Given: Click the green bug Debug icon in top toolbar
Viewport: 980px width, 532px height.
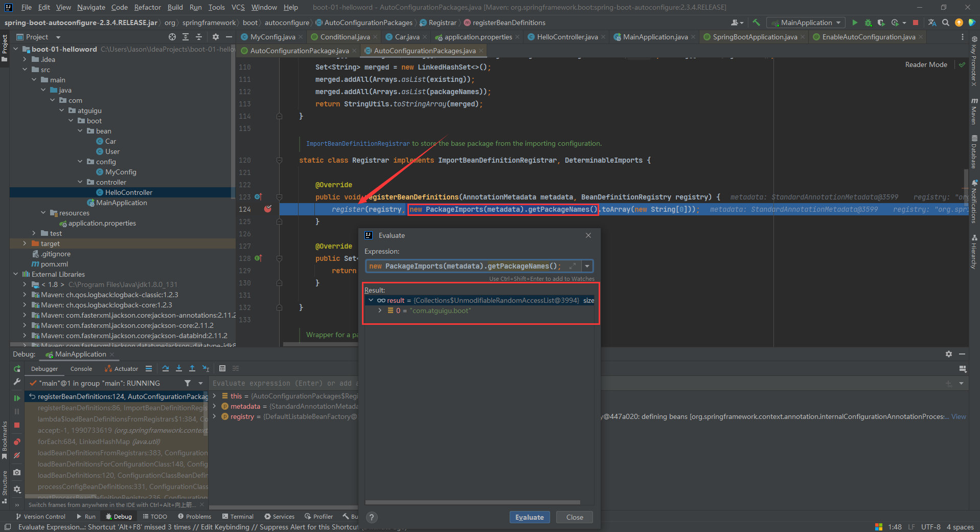Looking at the screenshot, I should [868, 23].
